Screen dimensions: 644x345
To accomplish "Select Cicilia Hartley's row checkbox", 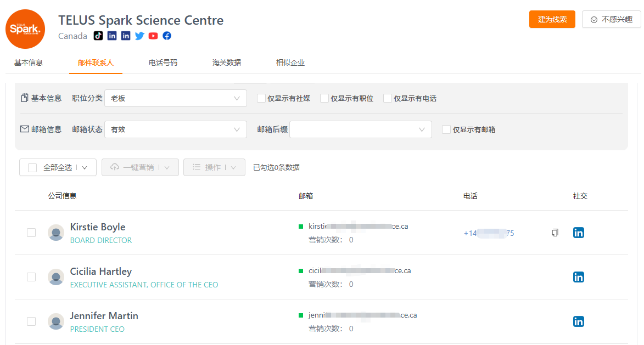I will (31, 277).
